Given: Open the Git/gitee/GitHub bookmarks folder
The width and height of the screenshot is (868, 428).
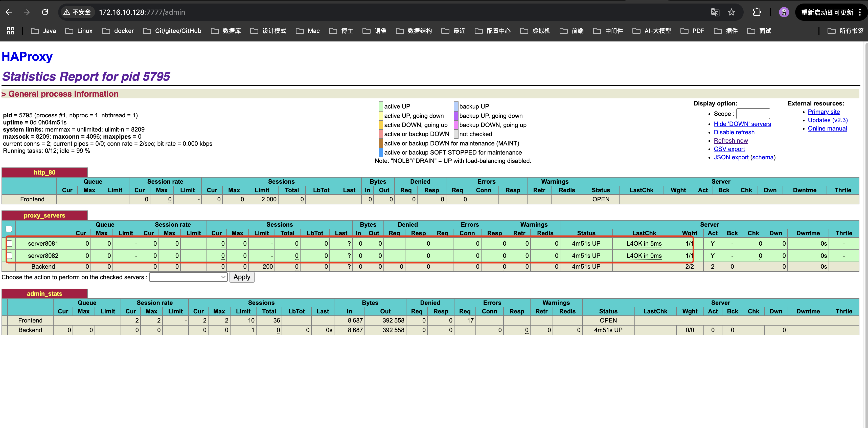Looking at the screenshot, I should pyautogui.click(x=172, y=31).
